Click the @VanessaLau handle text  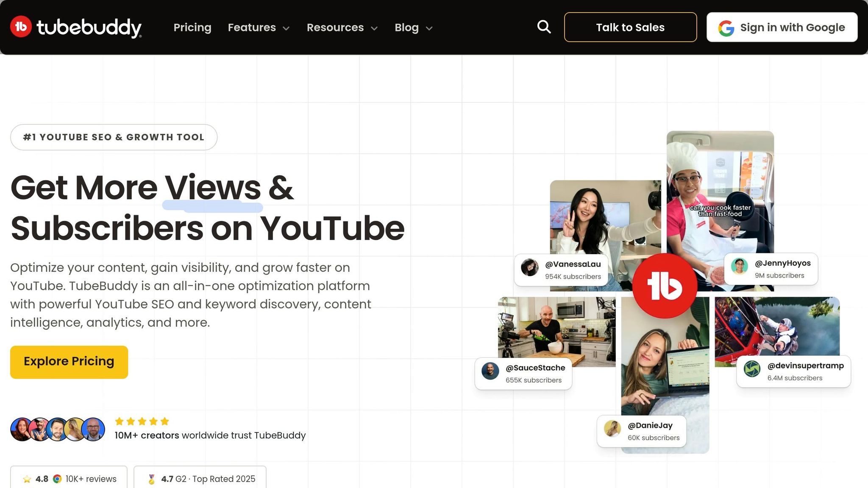tap(573, 264)
